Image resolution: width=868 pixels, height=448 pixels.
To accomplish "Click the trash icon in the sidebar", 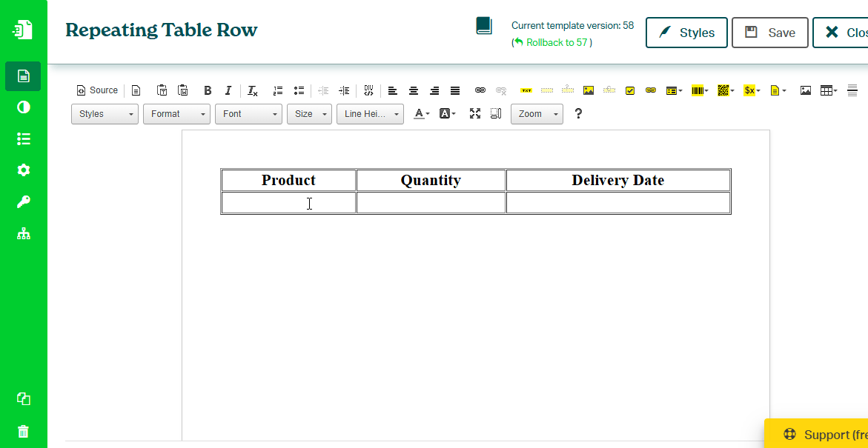I will point(24,432).
